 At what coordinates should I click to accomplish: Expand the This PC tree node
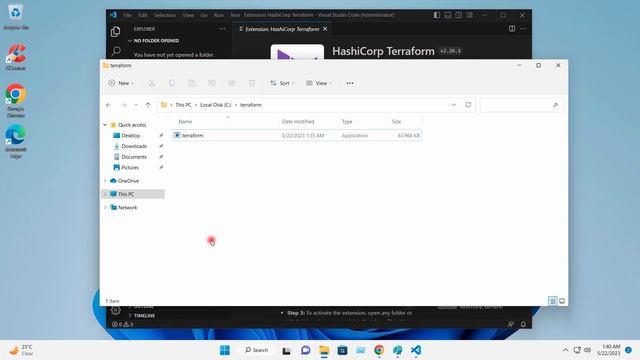tap(105, 194)
